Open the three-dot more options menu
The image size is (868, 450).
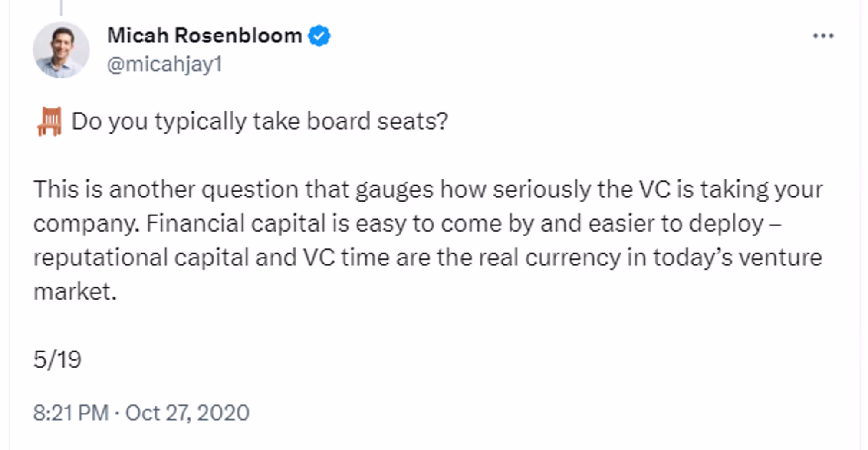[823, 36]
